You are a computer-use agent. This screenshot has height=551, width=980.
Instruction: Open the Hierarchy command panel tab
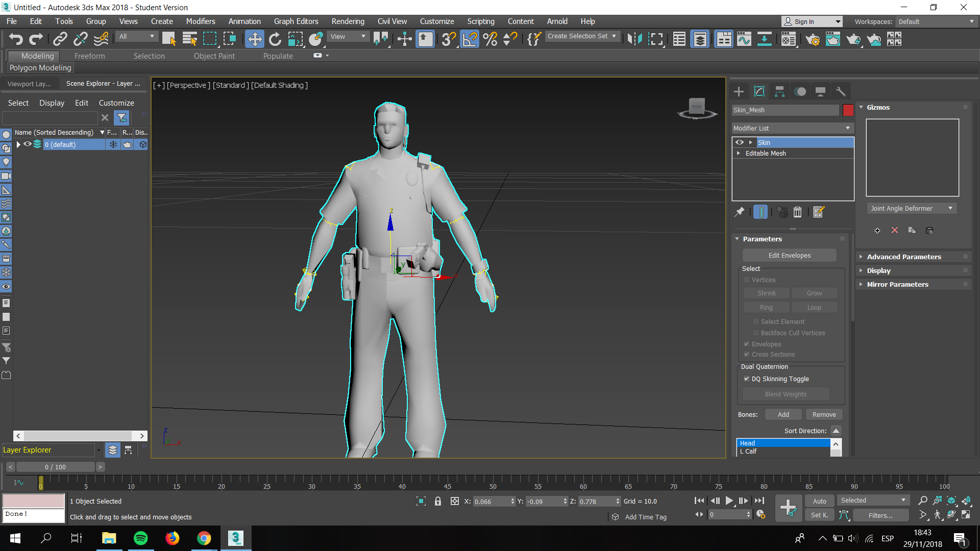(779, 91)
